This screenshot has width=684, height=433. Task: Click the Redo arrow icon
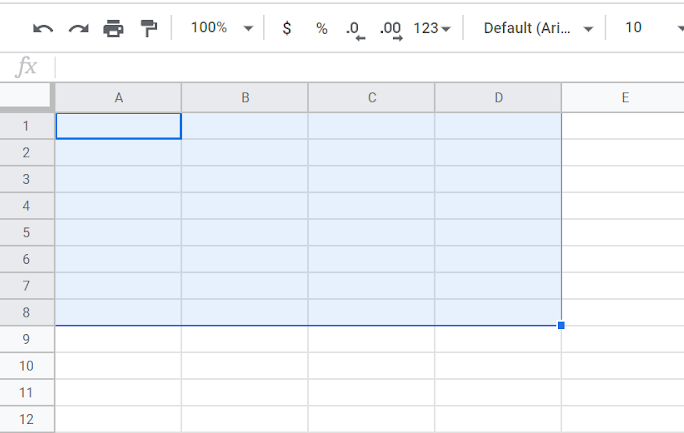[x=79, y=29]
